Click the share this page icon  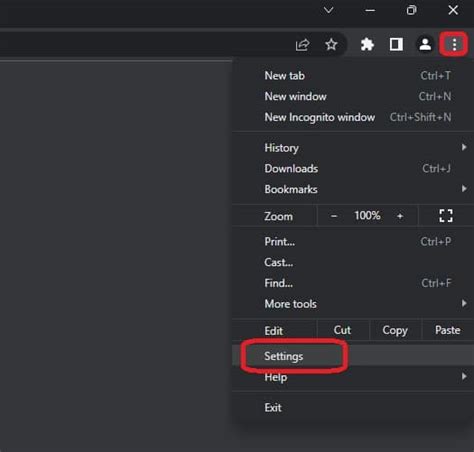pos(302,44)
